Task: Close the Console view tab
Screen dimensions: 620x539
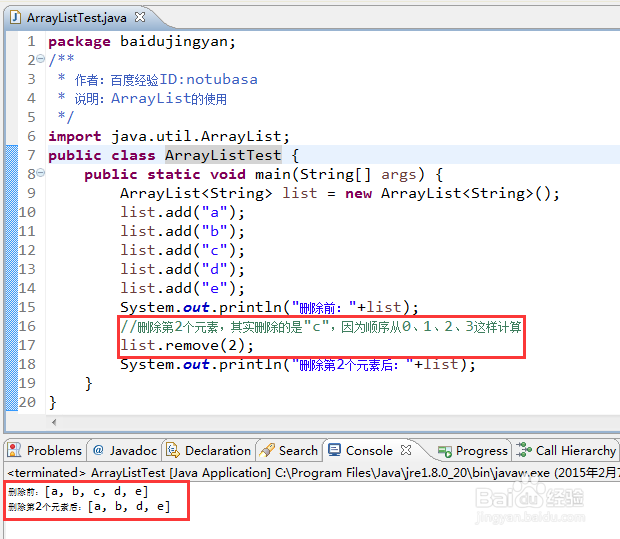Action: click(406, 450)
